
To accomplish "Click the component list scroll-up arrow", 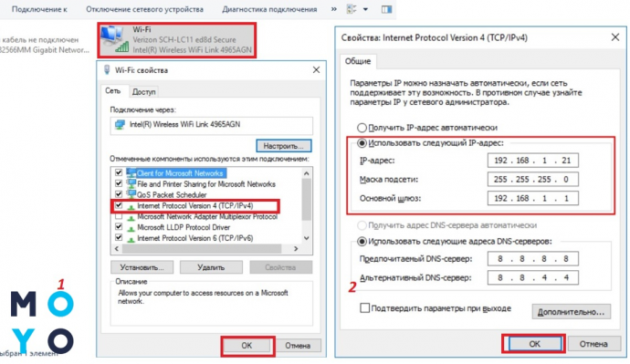I will [307, 173].
